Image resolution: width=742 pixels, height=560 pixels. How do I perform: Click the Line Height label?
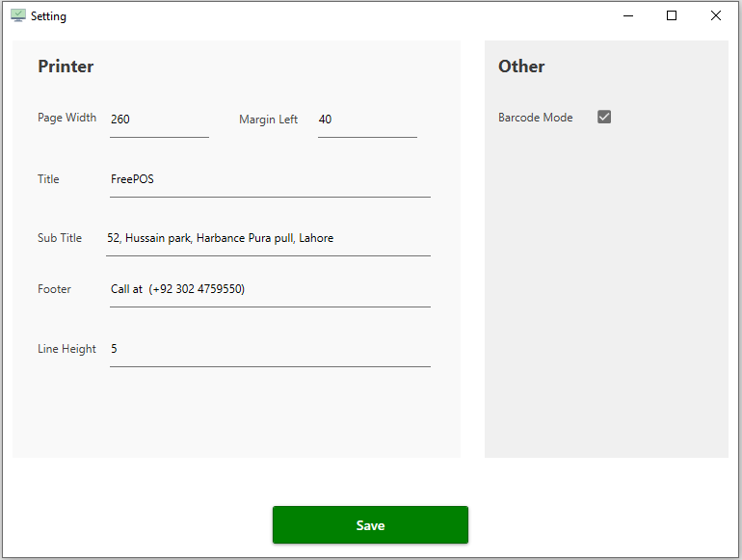(66, 349)
